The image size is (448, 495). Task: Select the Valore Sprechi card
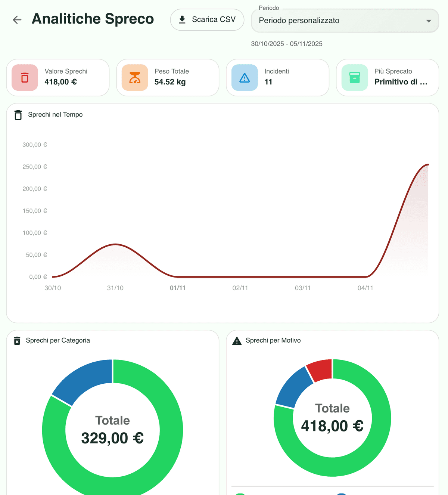tap(58, 77)
